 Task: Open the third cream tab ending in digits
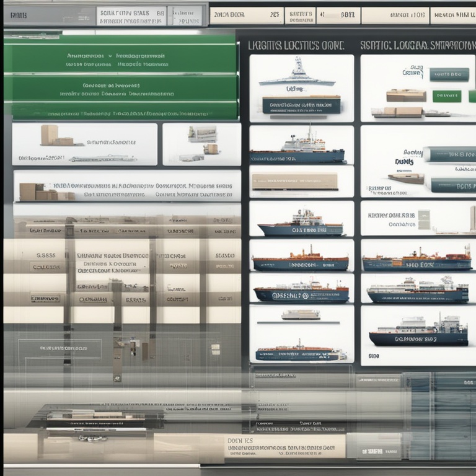338,15
